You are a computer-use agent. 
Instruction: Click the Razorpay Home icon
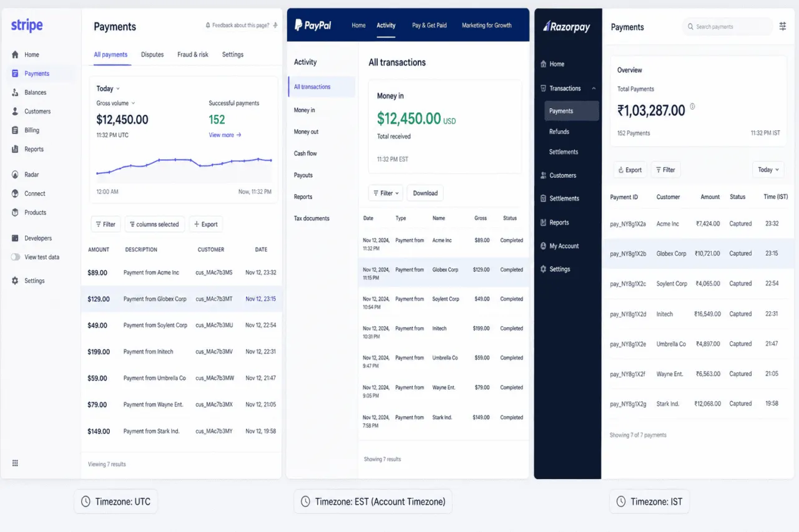tap(544, 64)
